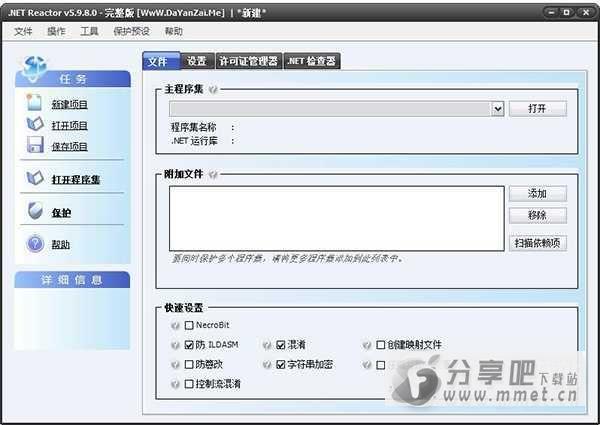Viewport: 600px width, 425px height.
Task: Open the 操作 menu
Action: click(x=56, y=31)
